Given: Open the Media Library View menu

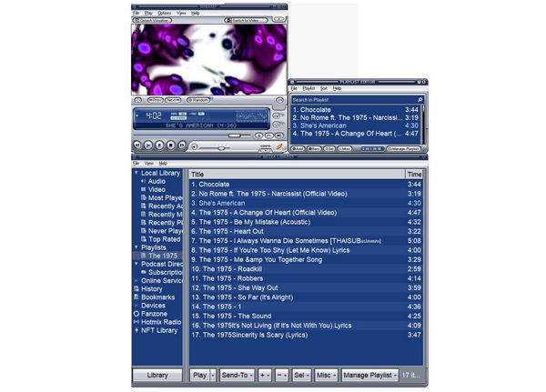Looking at the screenshot, I should click(148, 164).
